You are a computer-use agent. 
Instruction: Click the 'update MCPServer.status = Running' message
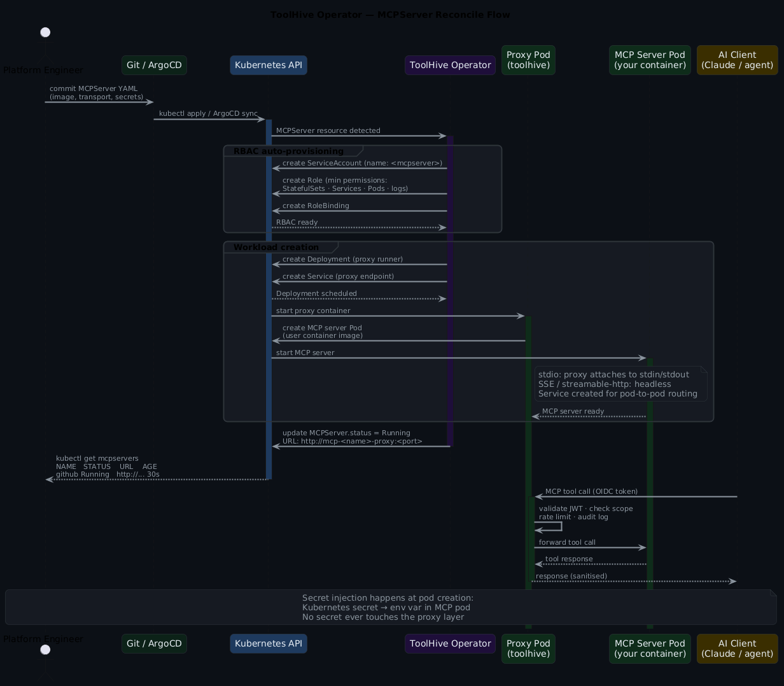click(353, 437)
